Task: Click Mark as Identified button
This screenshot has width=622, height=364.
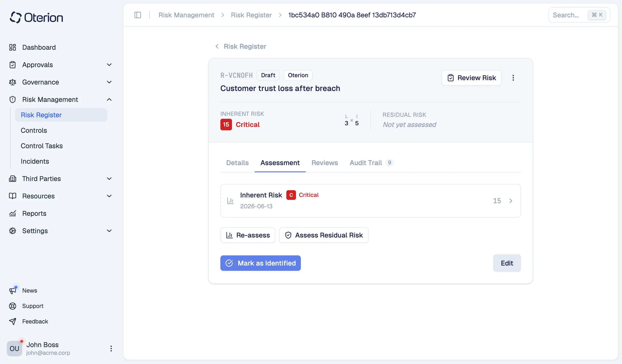Action: (260, 263)
